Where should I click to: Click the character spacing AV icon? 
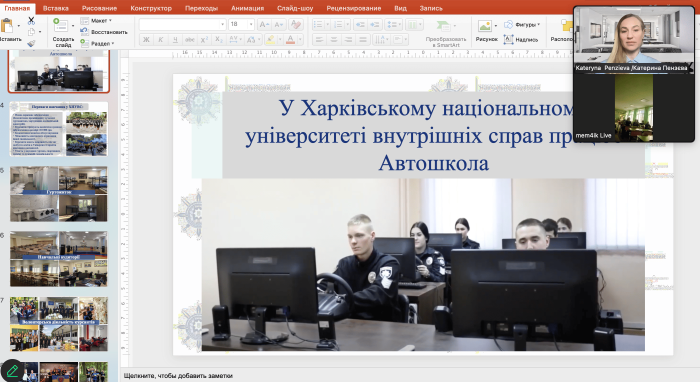(233, 40)
